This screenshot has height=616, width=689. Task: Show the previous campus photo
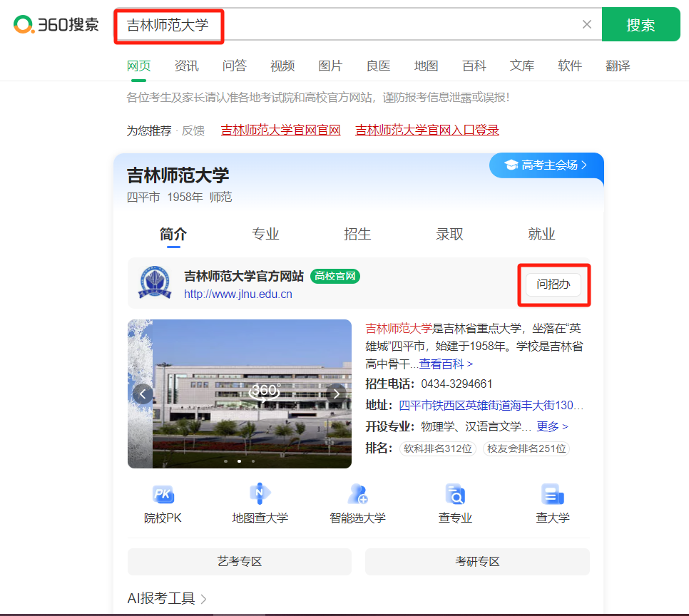tap(143, 394)
